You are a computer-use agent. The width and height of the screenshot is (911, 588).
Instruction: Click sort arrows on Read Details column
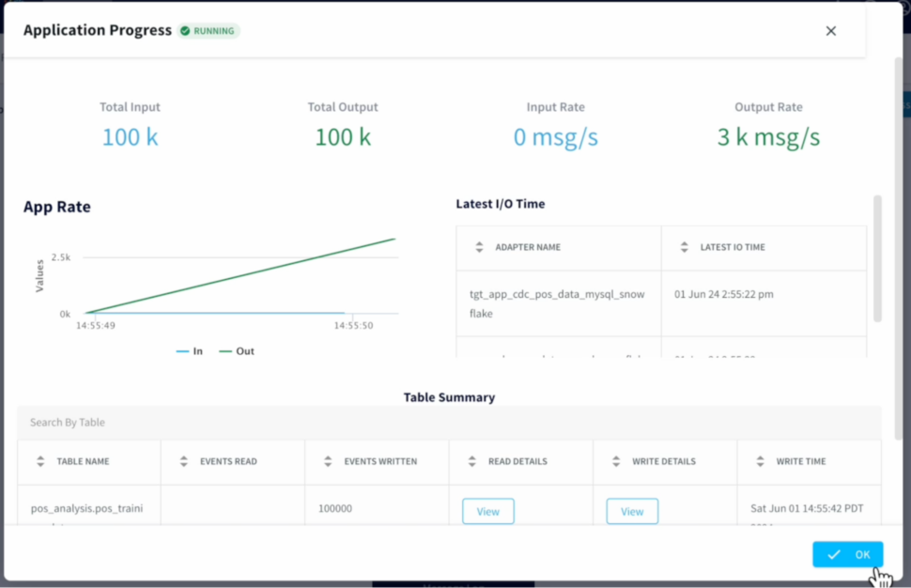click(472, 461)
